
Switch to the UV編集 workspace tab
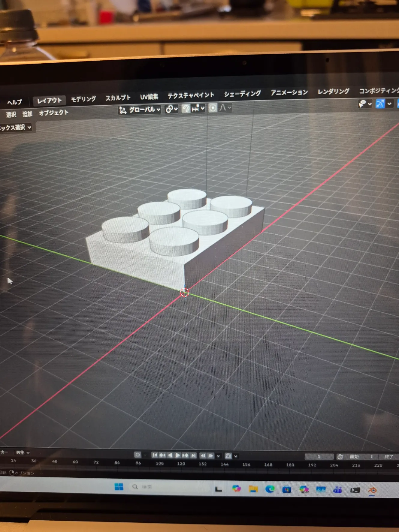(149, 97)
